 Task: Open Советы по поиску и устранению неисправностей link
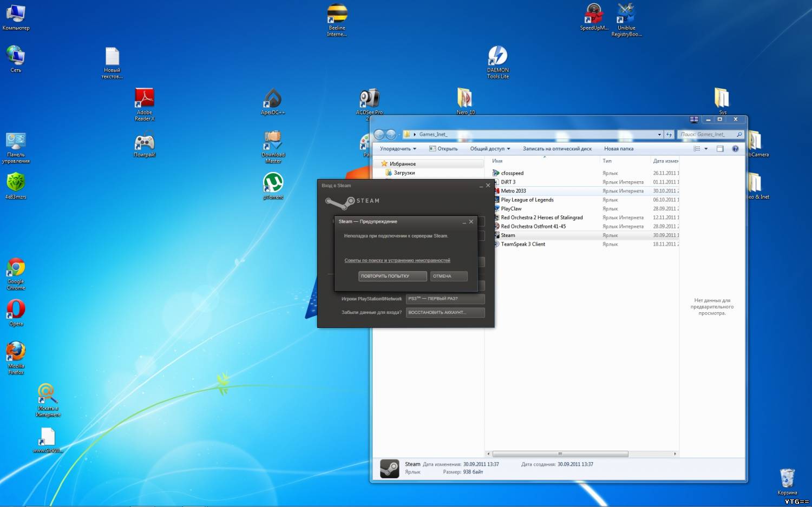coord(397,260)
